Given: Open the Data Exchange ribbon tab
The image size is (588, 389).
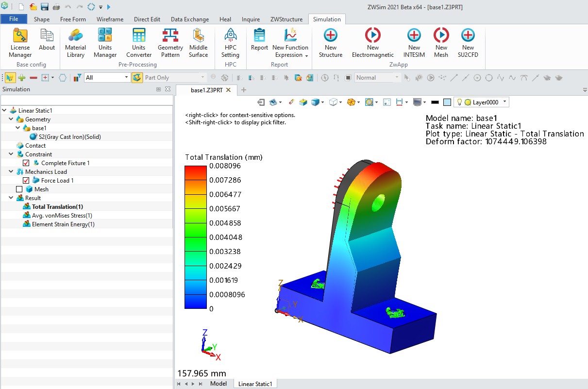Looking at the screenshot, I should point(190,19).
